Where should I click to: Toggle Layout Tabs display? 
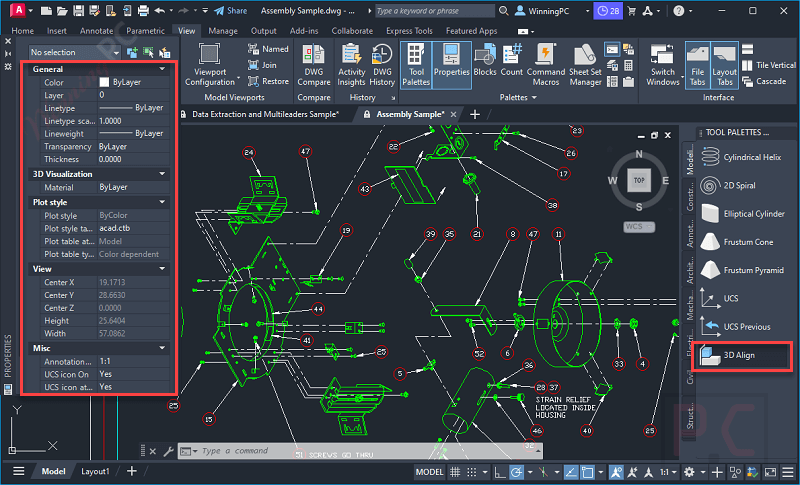tap(724, 65)
